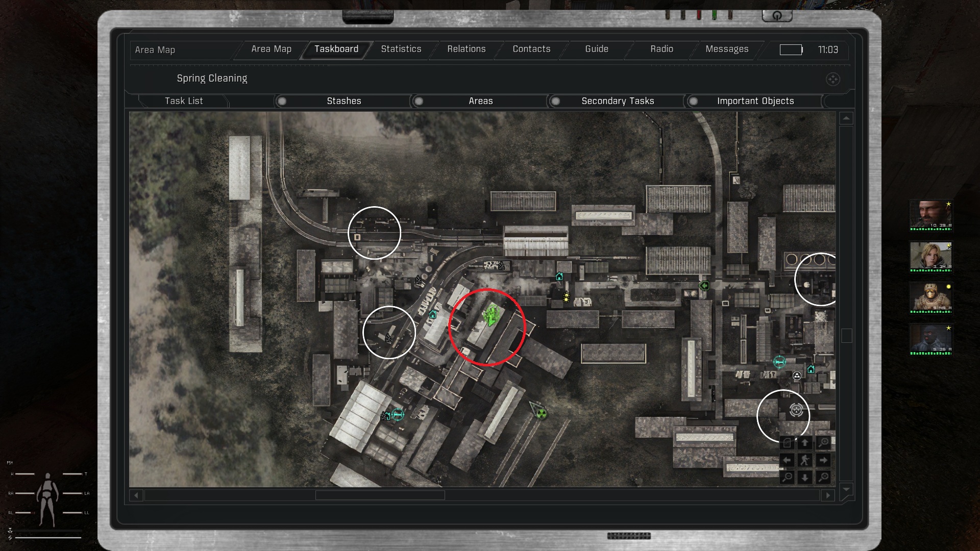
Task: Select the green task target marker
Action: tap(492, 315)
